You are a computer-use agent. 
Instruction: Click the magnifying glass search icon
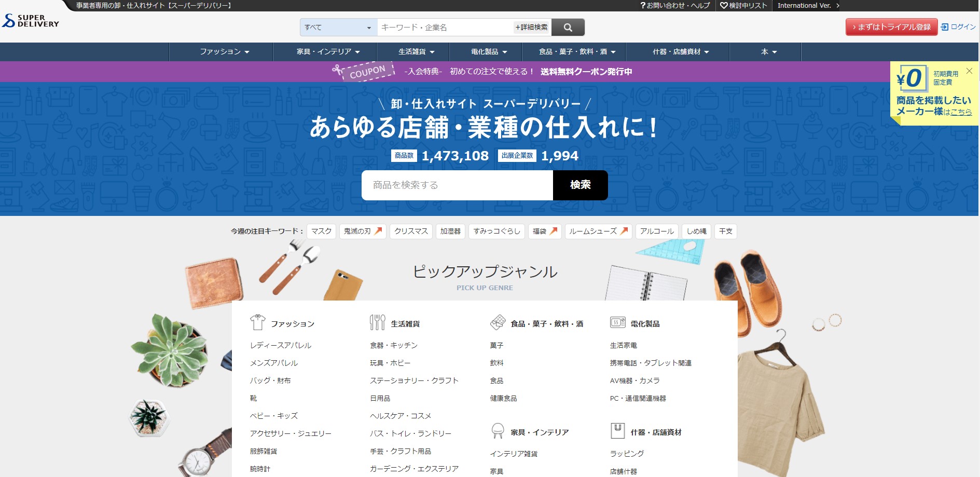point(568,28)
